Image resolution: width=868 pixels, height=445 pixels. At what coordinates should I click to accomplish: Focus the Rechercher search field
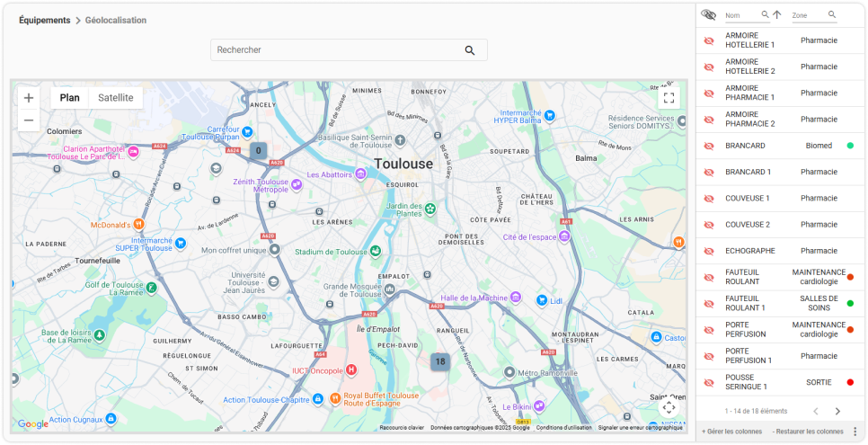coord(349,49)
